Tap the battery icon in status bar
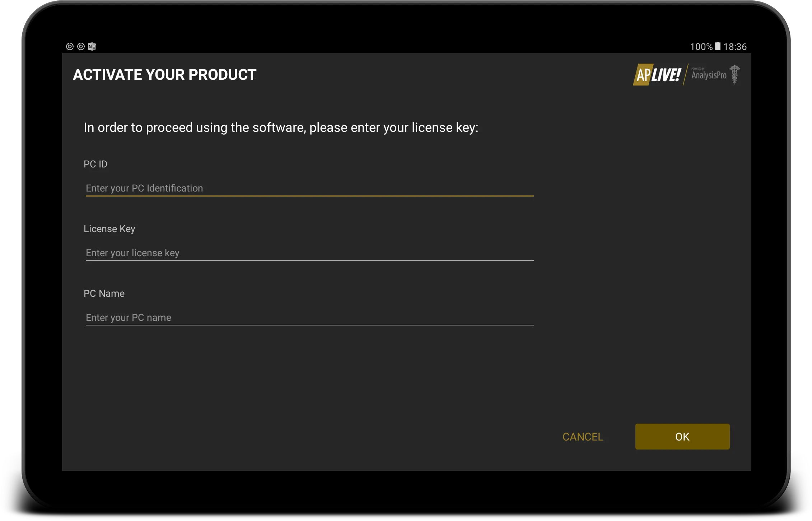812x521 pixels. 718,46
